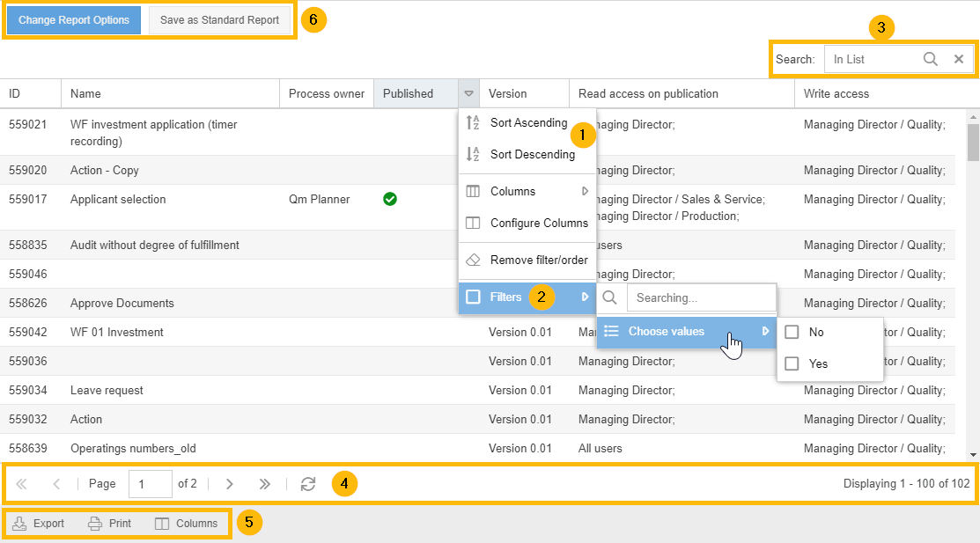Select Sort Ascending from menu

pos(528,123)
